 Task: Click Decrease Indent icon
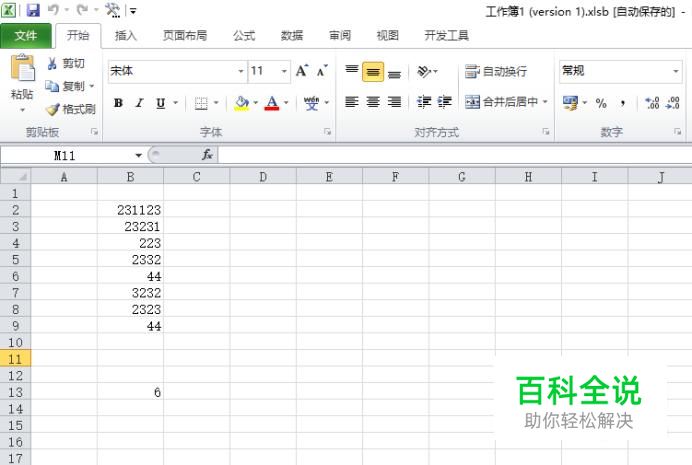[424, 102]
